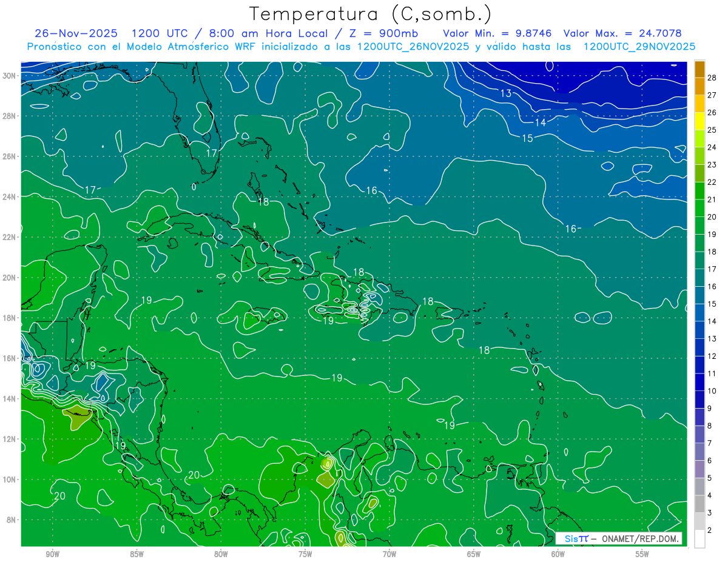Click 'Modelo Atmosferico WRF' in the subtitle
This screenshot has width=728, height=562.
pyautogui.click(x=190, y=47)
